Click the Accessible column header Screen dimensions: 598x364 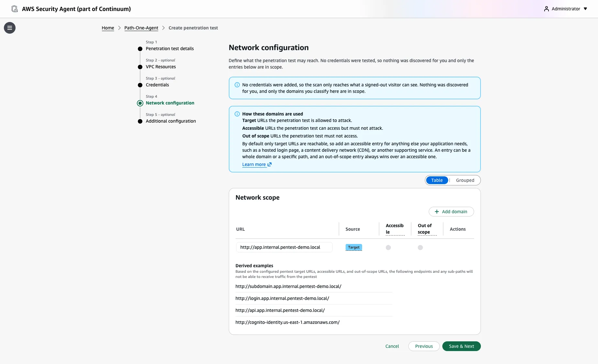pos(395,229)
